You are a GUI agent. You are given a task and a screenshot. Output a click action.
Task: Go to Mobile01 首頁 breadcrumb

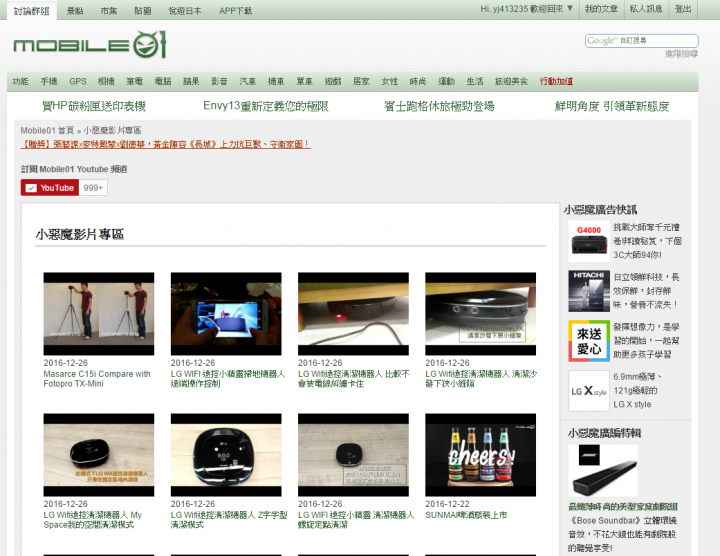click(x=47, y=130)
